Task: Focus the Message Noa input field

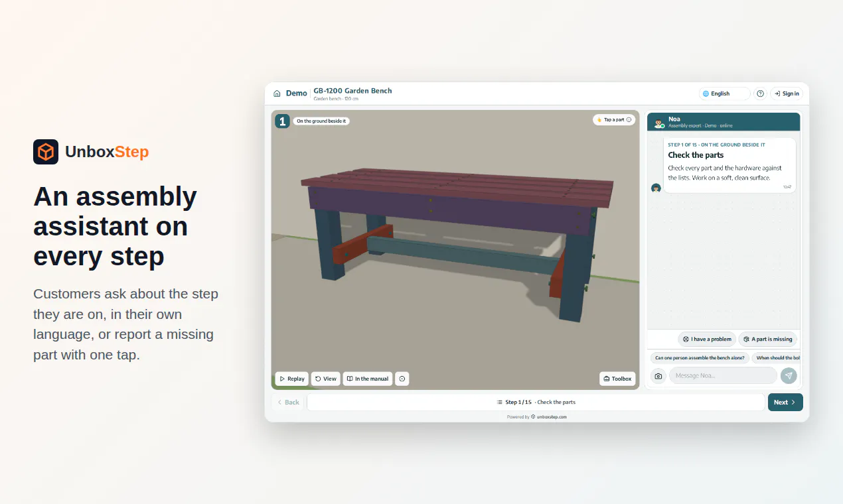Action: click(x=723, y=376)
